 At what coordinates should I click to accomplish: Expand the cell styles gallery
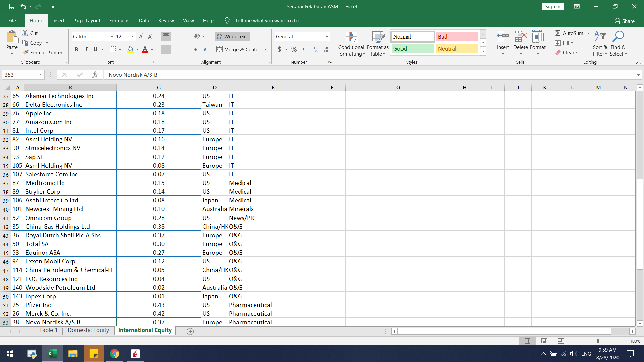(x=483, y=51)
